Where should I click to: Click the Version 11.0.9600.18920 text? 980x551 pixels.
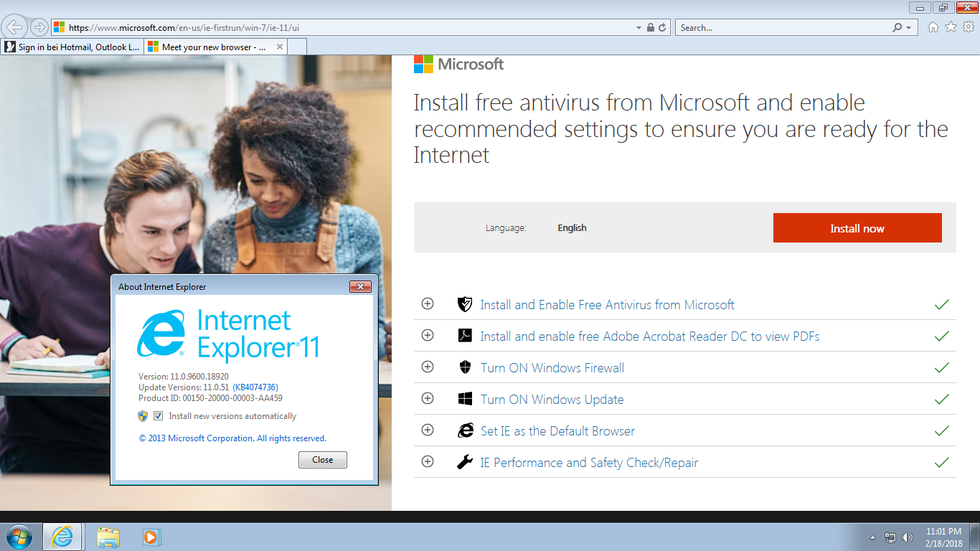pyautogui.click(x=184, y=377)
